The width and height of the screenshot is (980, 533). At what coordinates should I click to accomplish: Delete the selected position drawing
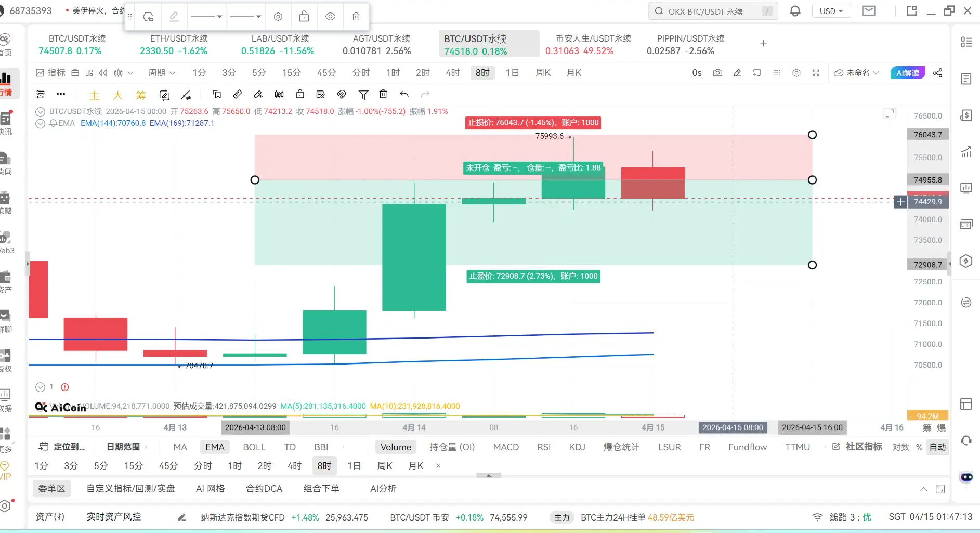point(356,17)
